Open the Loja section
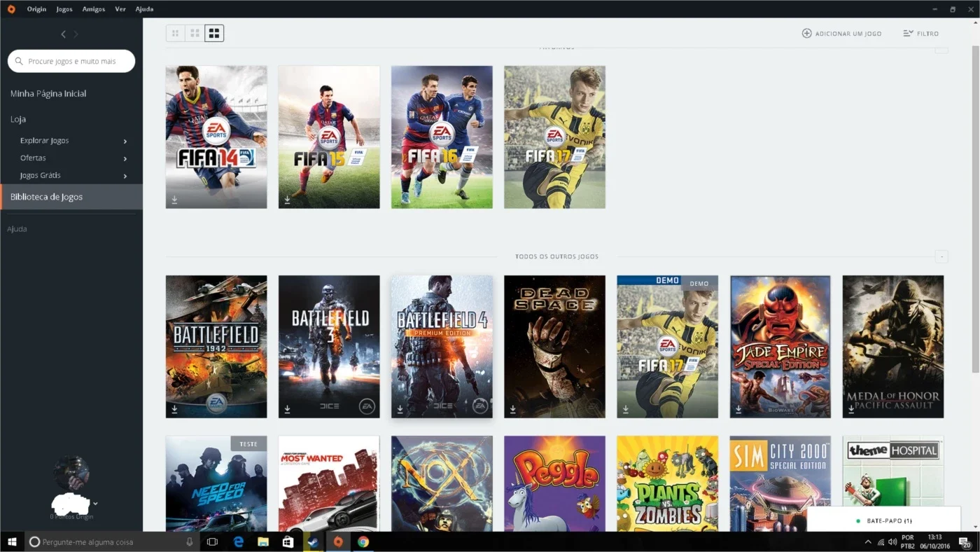The height and width of the screenshot is (552, 980). click(18, 119)
